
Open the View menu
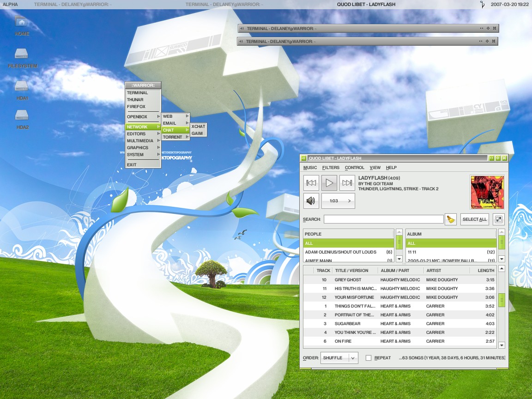[375, 168]
